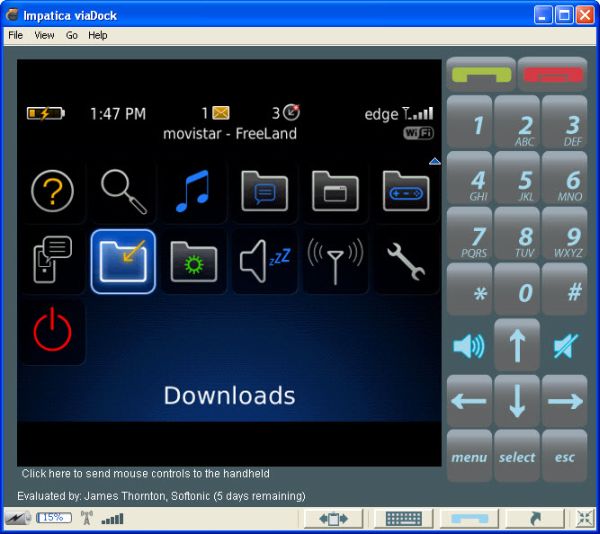This screenshot has width=600, height=534.
Task: Open the Games folder icon
Action: (x=406, y=190)
